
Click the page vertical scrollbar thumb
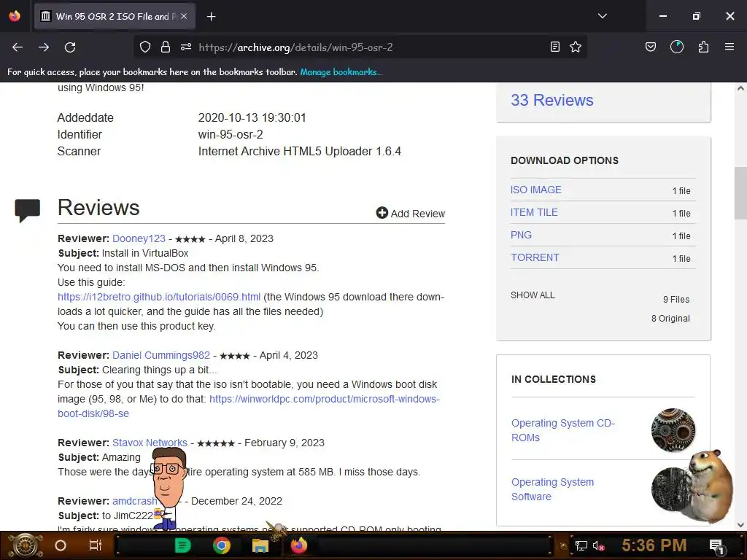[740, 192]
